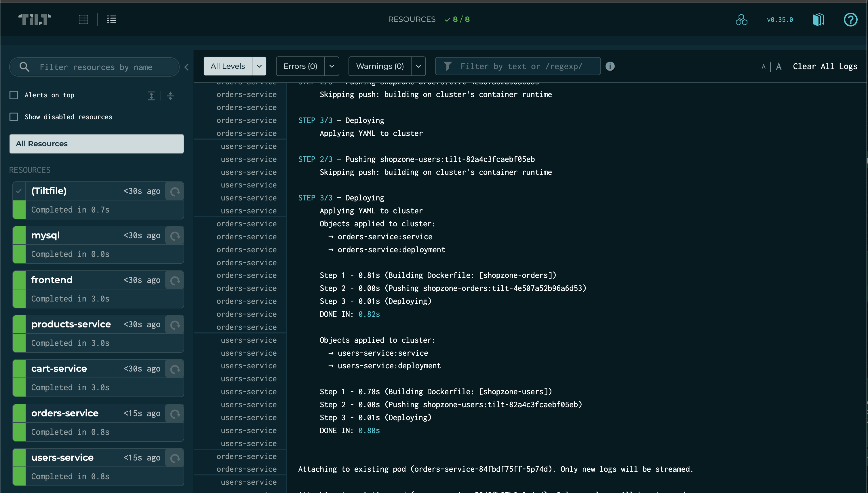Click the help question mark icon
The height and width of the screenshot is (493, 868).
point(850,19)
